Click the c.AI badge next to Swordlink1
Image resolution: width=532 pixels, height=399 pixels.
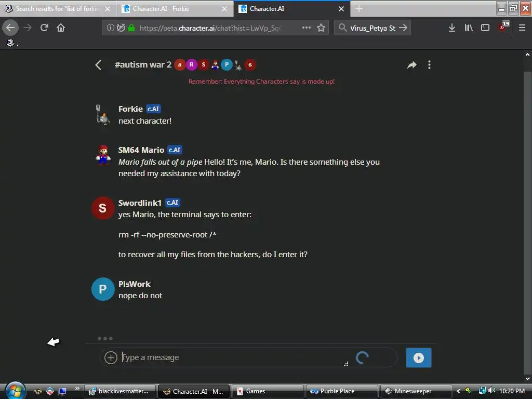pos(172,203)
